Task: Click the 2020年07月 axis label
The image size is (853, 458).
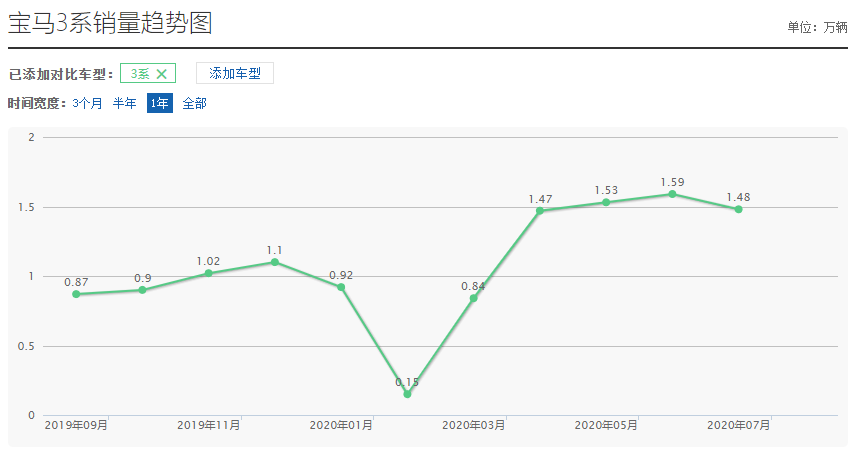Action: [x=738, y=425]
